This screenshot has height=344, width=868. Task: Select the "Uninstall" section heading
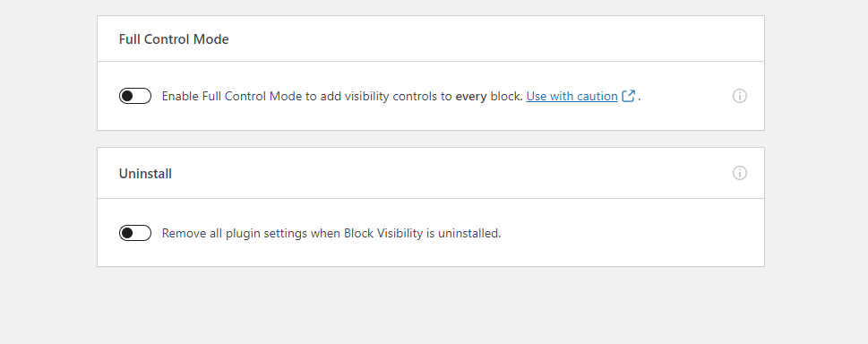[145, 174]
